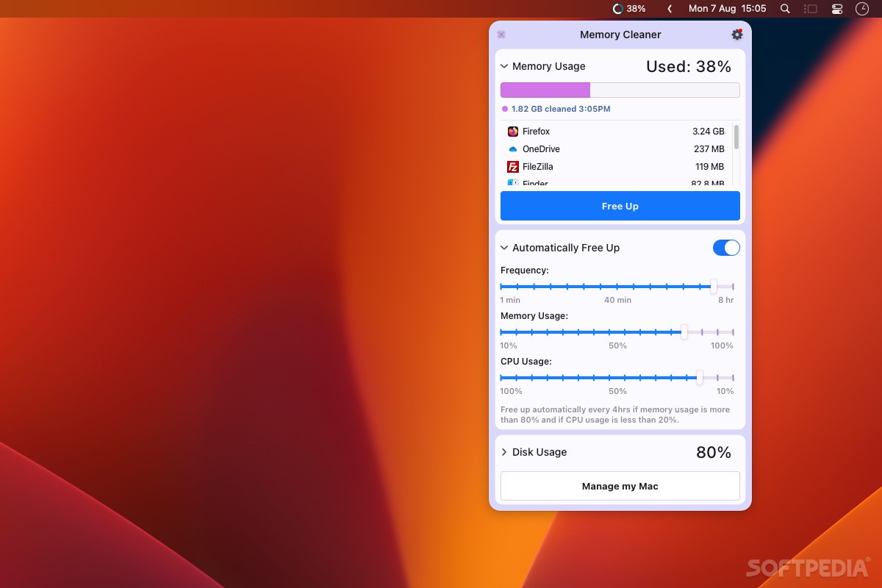Click the date and time in menu bar
The width and height of the screenshot is (882, 588).
[x=727, y=9]
